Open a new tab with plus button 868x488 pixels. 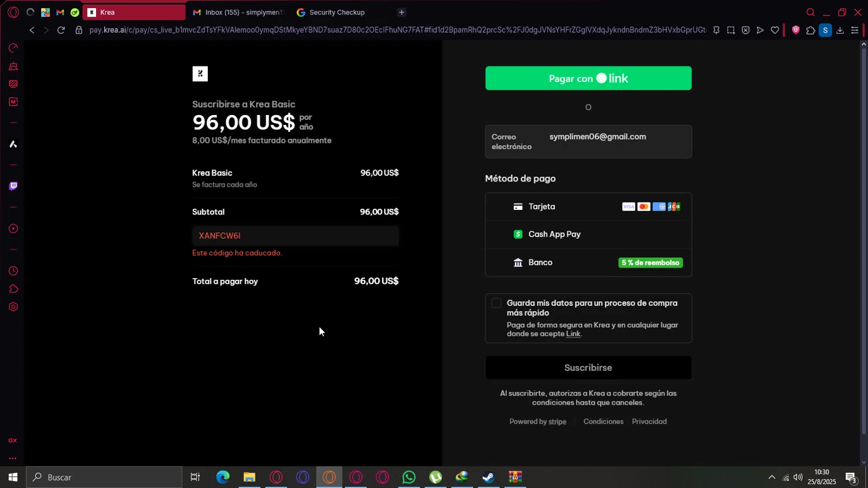click(x=402, y=12)
